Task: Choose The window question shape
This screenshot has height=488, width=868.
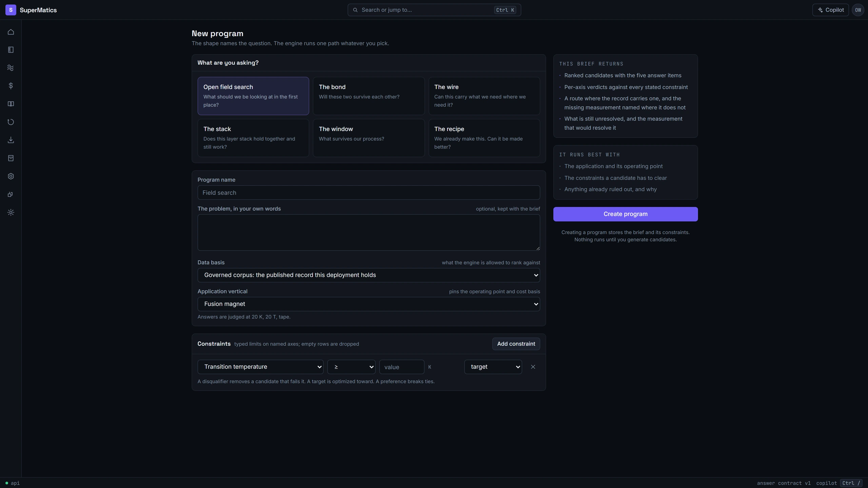Action: (369, 138)
